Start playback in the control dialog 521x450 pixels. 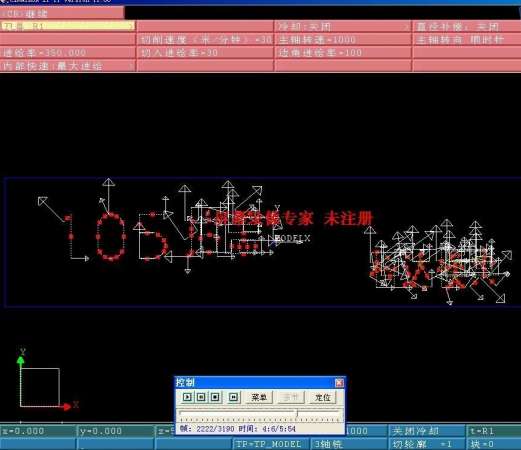187,397
